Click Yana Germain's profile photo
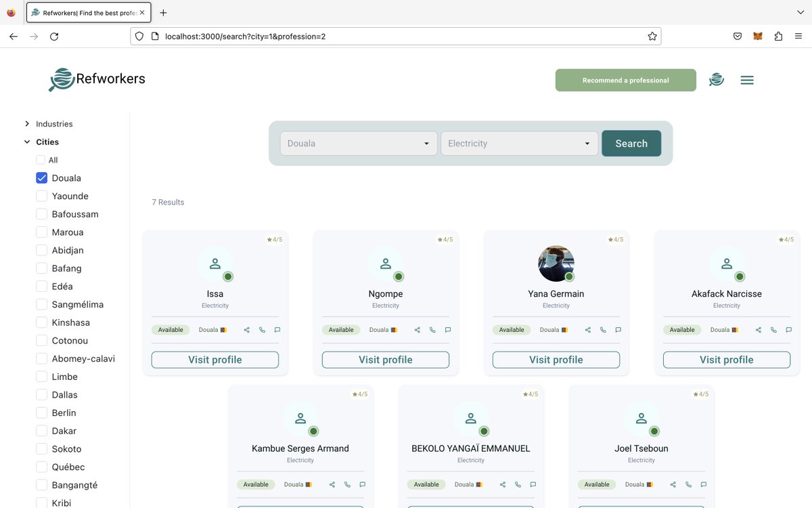Screen dimensions: 812x508 [556, 263]
